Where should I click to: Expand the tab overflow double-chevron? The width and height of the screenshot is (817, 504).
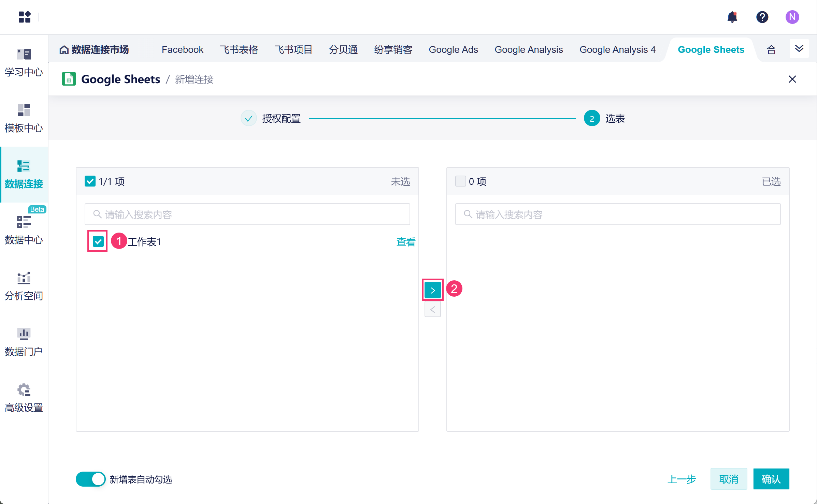click(x=799, y=49)
